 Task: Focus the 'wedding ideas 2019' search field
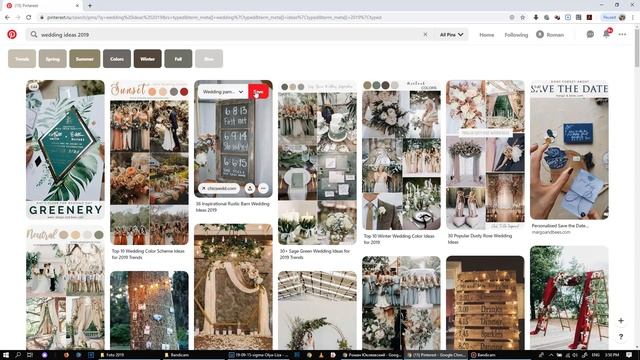coord(229,35)
